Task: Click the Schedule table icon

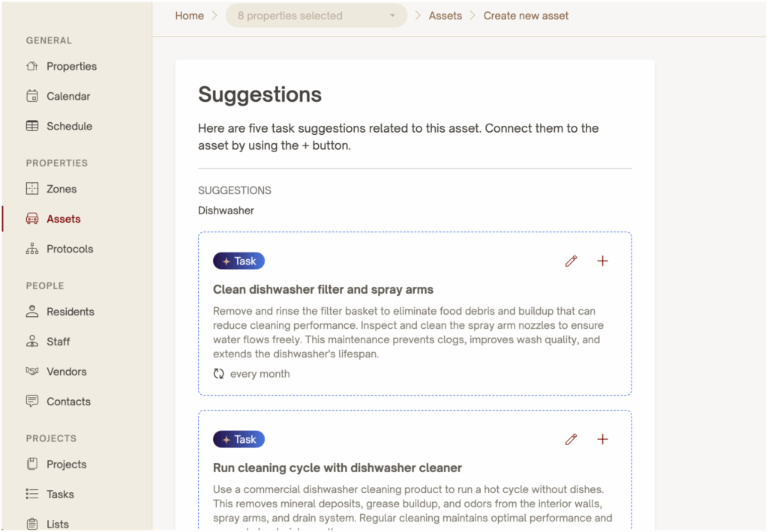Action: coord(32,126)
